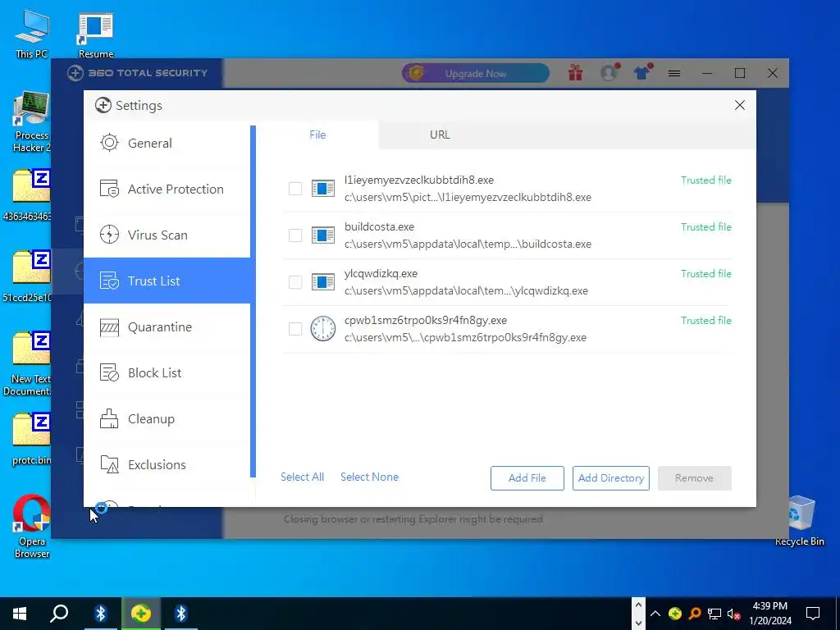Viewport: 840px width, 630px height.
Task: Go to Block List section
Action: (x=167, y=373)
